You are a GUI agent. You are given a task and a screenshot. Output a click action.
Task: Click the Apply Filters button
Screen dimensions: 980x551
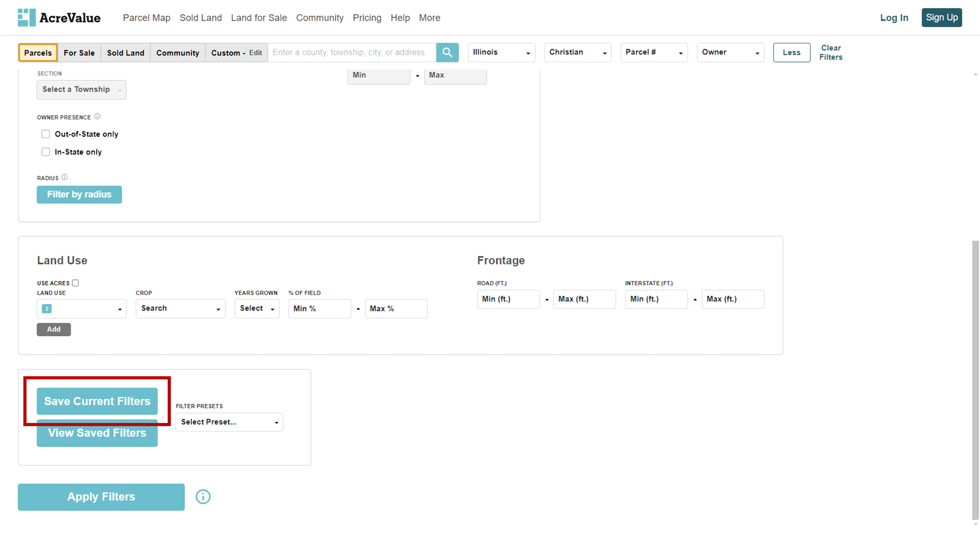click(x=101, y=496)
